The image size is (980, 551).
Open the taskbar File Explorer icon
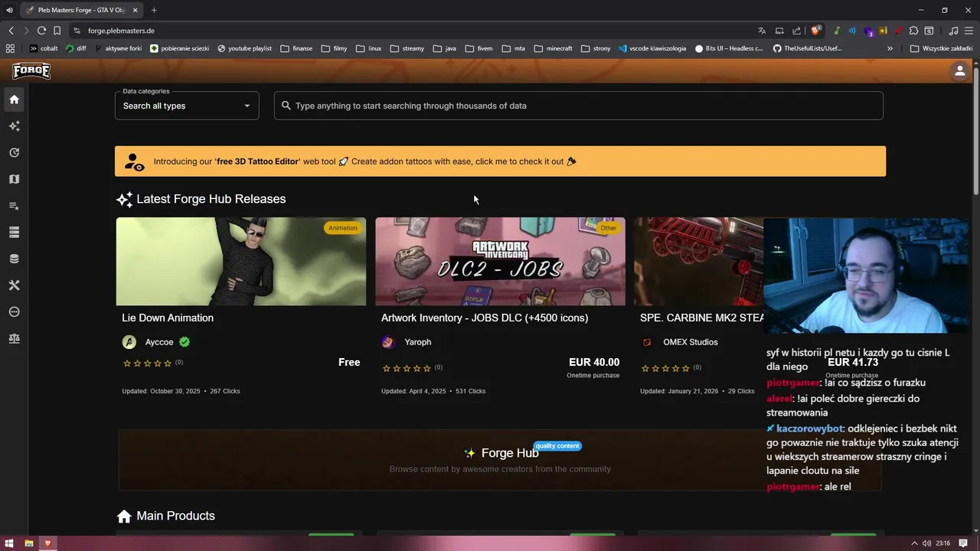[29, 543]
